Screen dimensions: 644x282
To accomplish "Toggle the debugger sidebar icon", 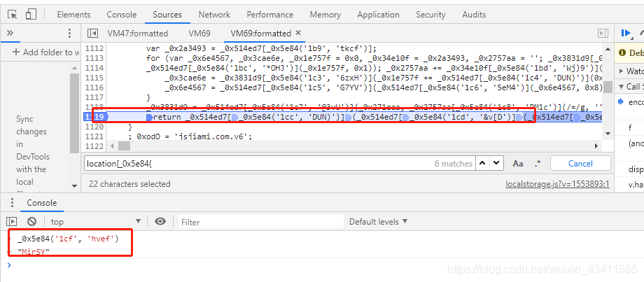I will tap(603, 34).
